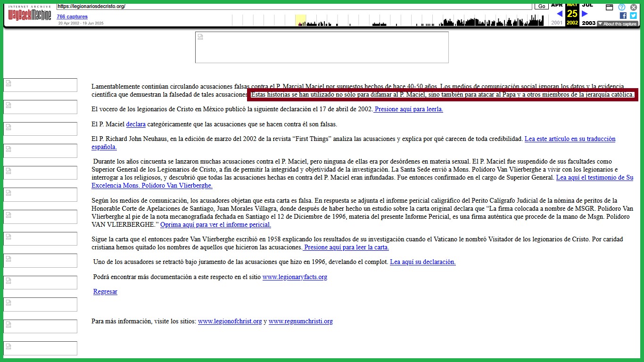Visit www.regnumchristi.org link
Image resolution: width=644 pixels, height=362 pixels.
click(x=301, y=321)
